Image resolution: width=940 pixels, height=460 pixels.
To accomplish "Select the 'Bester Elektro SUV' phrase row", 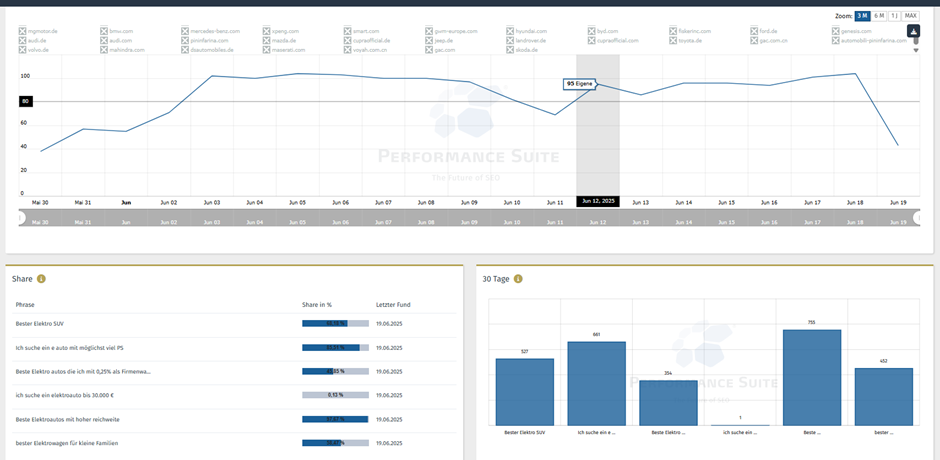I will (x=234, y=324).
